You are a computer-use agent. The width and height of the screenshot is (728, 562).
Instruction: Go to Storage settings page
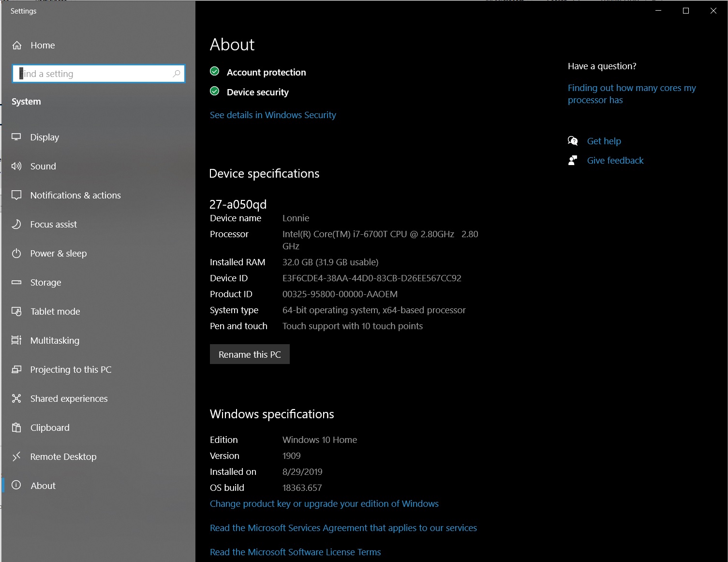click(45, 282)
